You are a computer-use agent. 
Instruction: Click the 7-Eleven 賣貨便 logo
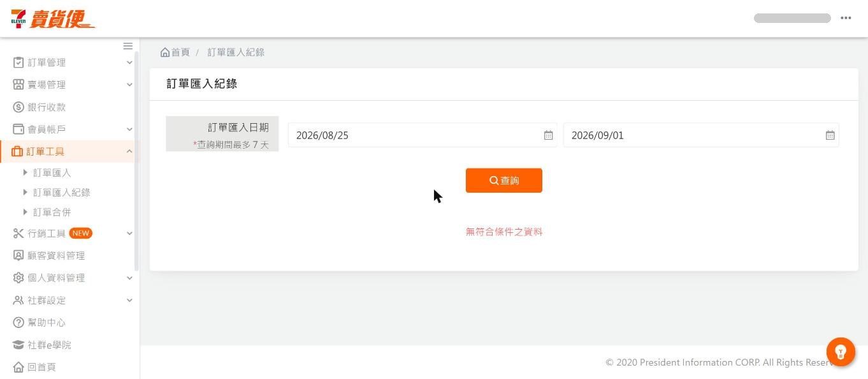coord(53,19)
